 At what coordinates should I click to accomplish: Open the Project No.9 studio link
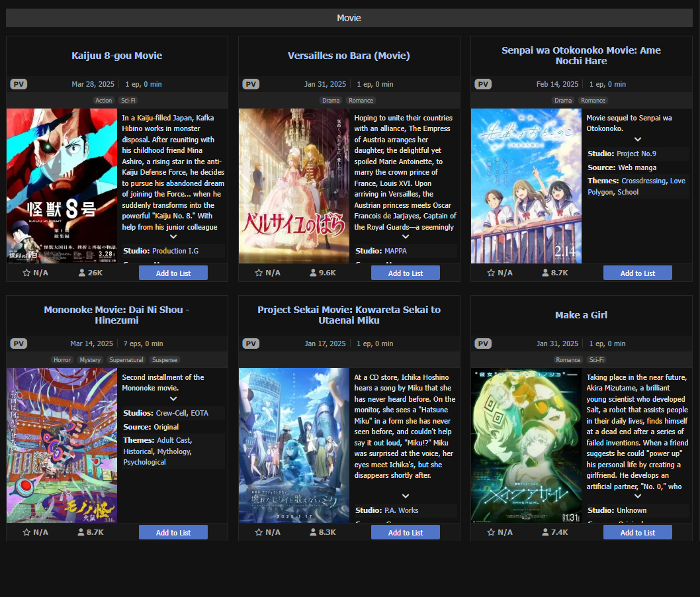point(636,154)
